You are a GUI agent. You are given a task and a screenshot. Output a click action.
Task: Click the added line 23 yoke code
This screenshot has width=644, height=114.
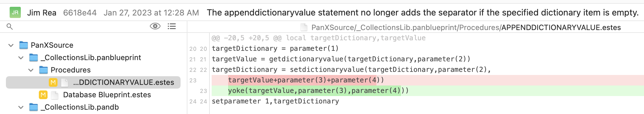click(x=318, y=91)
